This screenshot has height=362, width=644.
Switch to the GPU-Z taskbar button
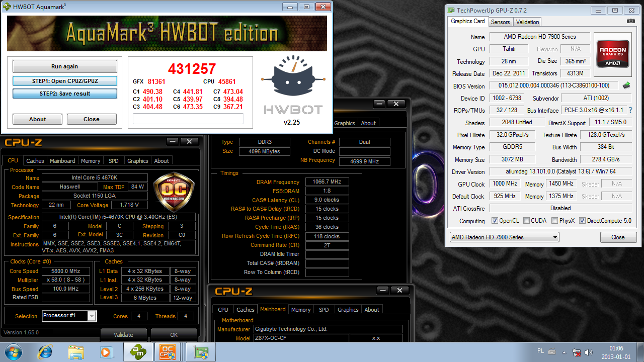pos(201,351)
